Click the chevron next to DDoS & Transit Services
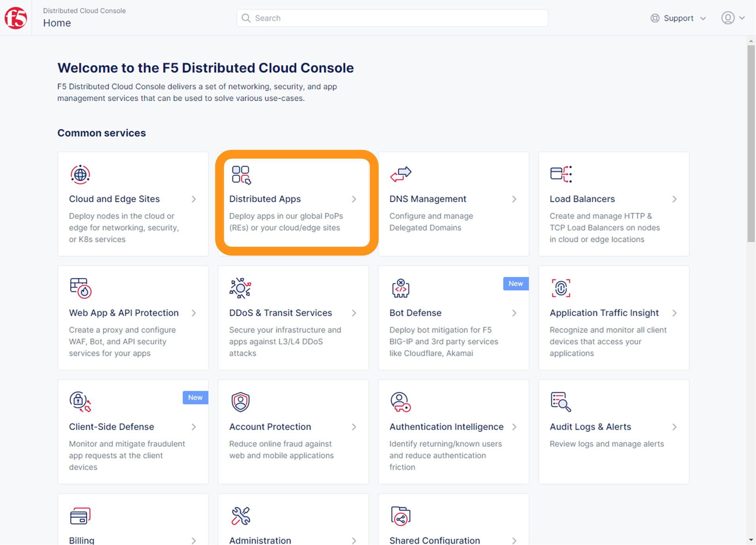Viewport: 756px width, 545px height. tap(354, 313)
